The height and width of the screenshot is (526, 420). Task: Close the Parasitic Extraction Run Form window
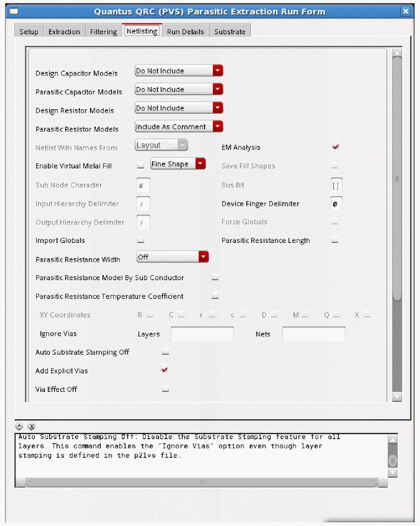pyautogui.click(x=406, y=11)
